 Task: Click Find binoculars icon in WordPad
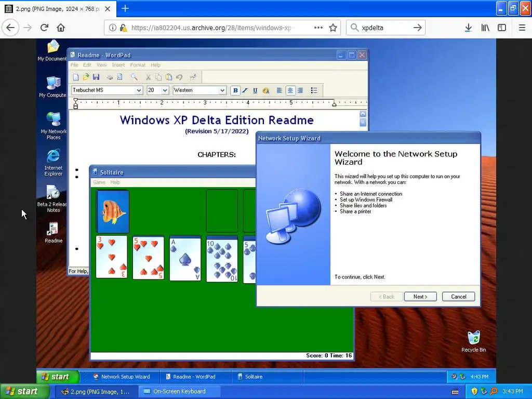click(134, 77)
